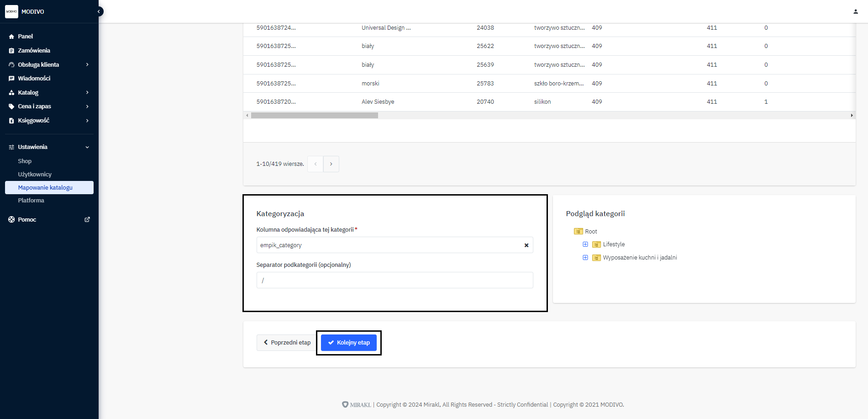Screen dimensions: 868x419
Task: Open the Użytkownicy settings page
Action: click(x=35, y=175)
